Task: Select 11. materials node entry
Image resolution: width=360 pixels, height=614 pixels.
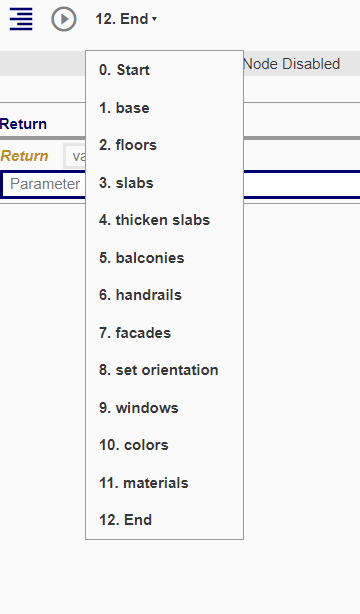Action: (x=165, y=483)
